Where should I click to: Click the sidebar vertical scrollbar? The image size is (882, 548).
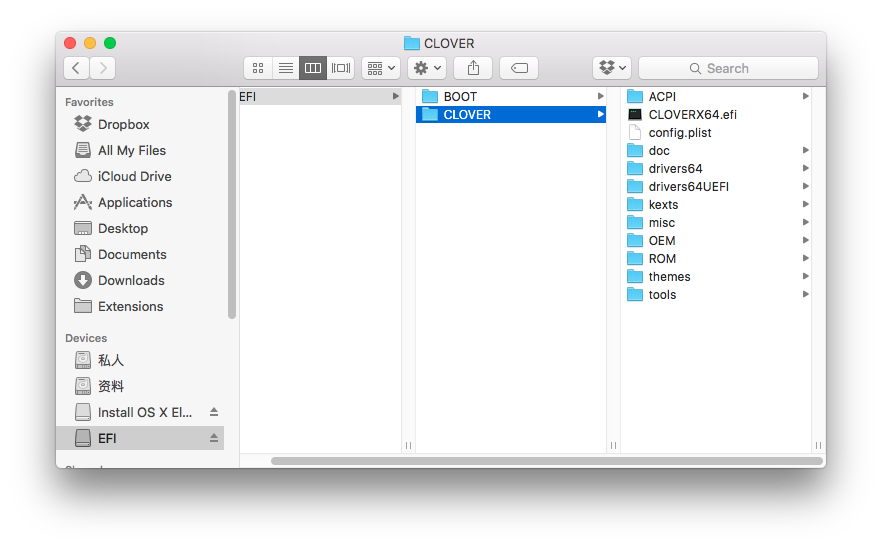[231, 204]
